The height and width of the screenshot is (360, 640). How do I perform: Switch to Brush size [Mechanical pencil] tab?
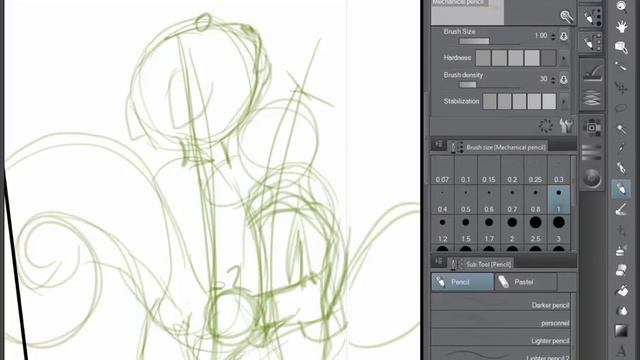(x=499, y=147)
